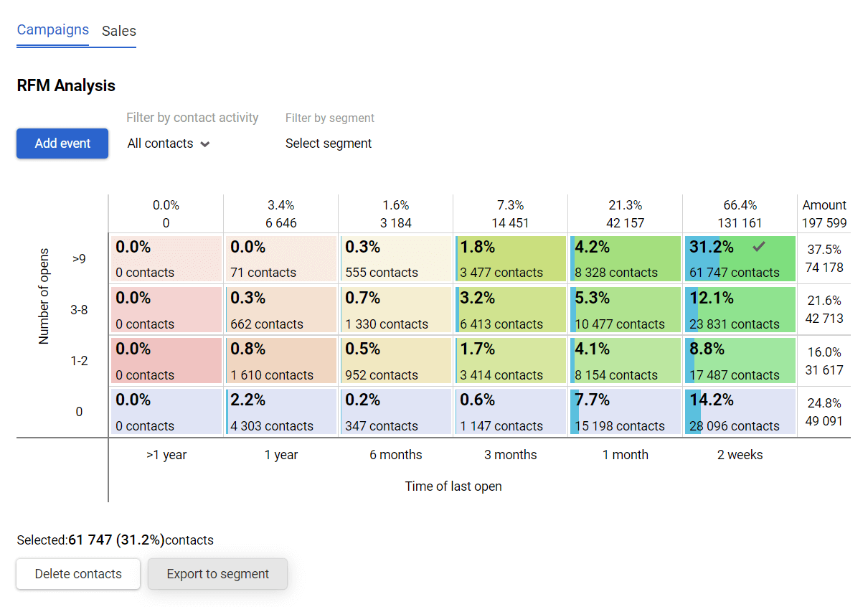Click the Export to segment button
Viewport: 868px width, 607px height.
click(x=217, y=574)
